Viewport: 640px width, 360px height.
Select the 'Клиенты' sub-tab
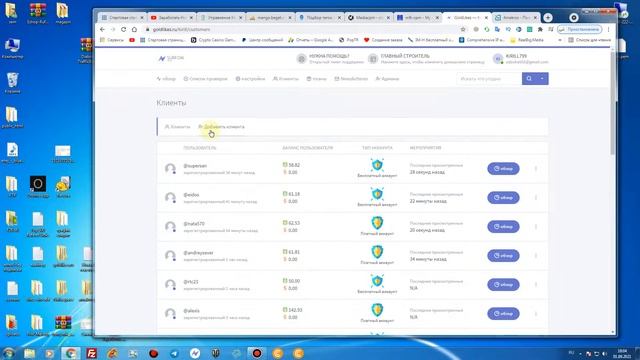pos(177,127)
